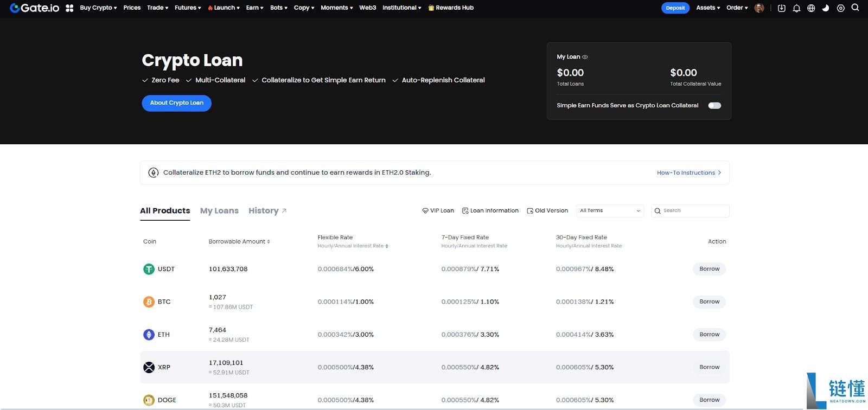The image size is (868, 410).
Task: Expand the Buy Crypto menu
Action: 98,8
